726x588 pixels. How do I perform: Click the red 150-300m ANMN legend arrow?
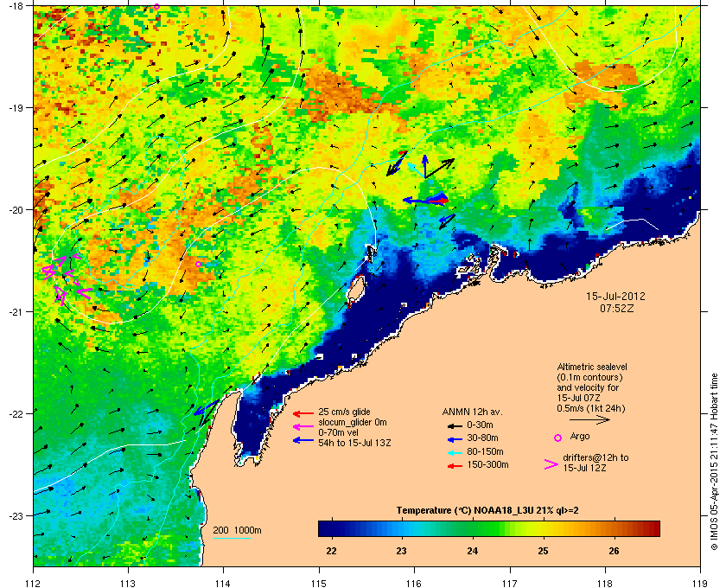pos(455,466)
